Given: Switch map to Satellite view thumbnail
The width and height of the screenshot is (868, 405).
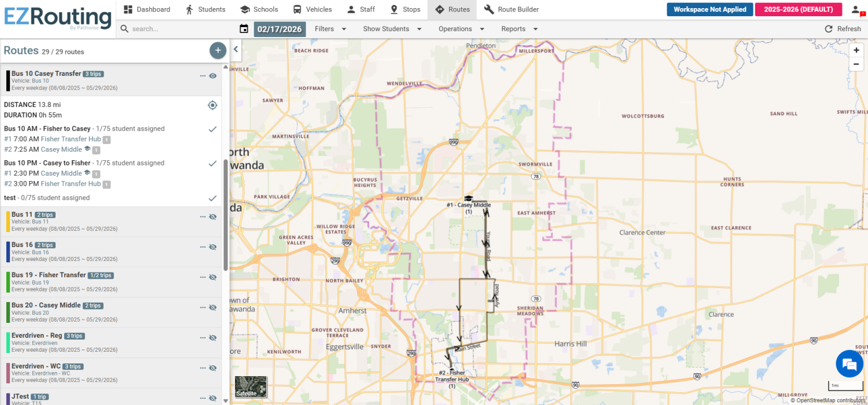Looking at the screenshot, I should [x=251, y=386].
